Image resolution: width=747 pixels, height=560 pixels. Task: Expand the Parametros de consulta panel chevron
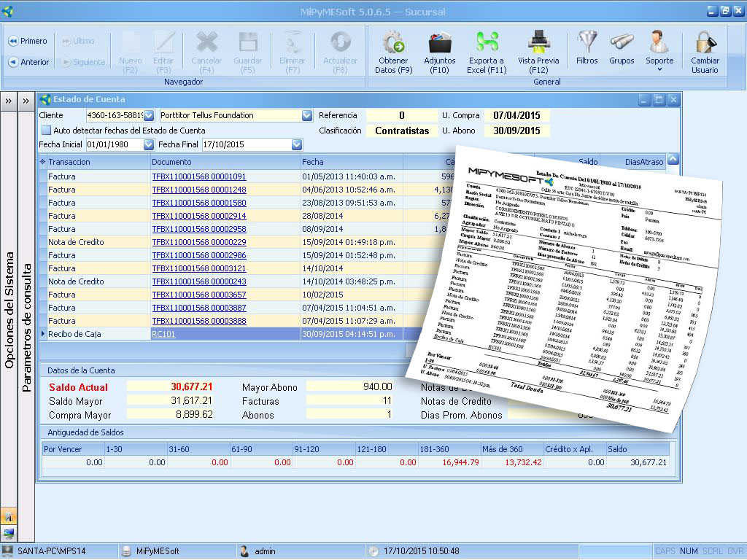tap(26, 101)
